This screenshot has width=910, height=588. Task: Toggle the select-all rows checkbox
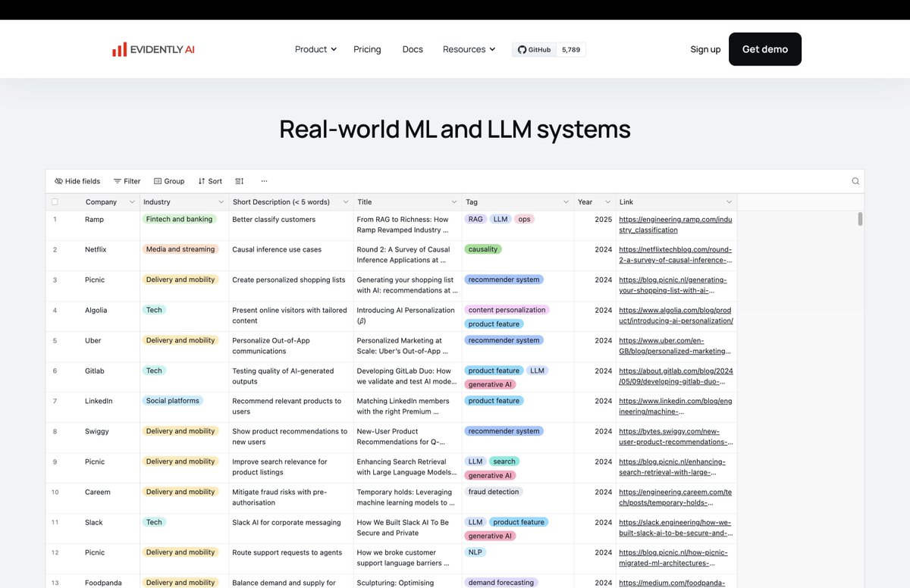55,202
